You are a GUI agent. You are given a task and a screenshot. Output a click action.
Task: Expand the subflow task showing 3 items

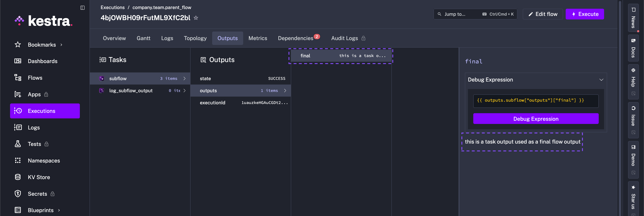184,78
